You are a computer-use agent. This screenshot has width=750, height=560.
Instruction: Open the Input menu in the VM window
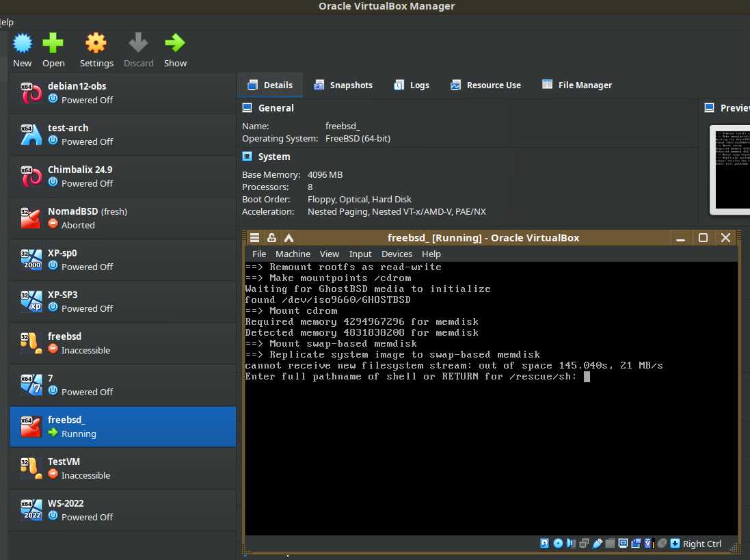click(360, 254)
